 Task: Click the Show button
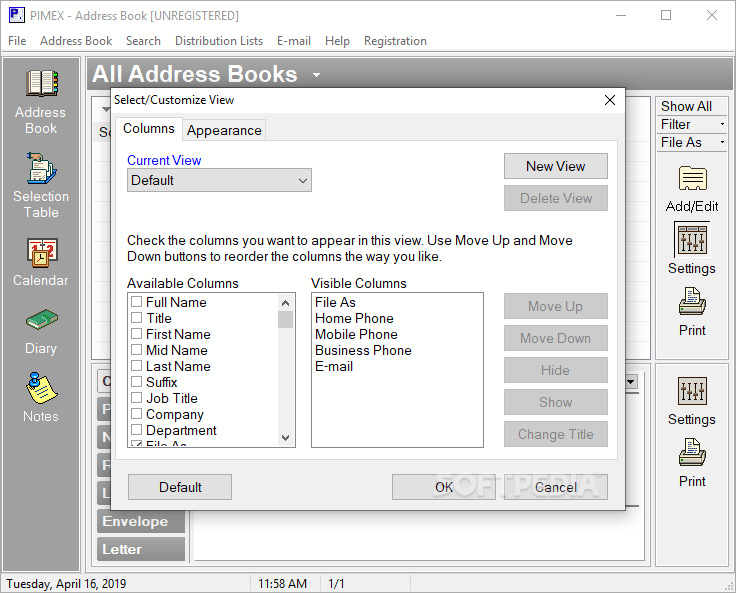[x=556, y=402]
